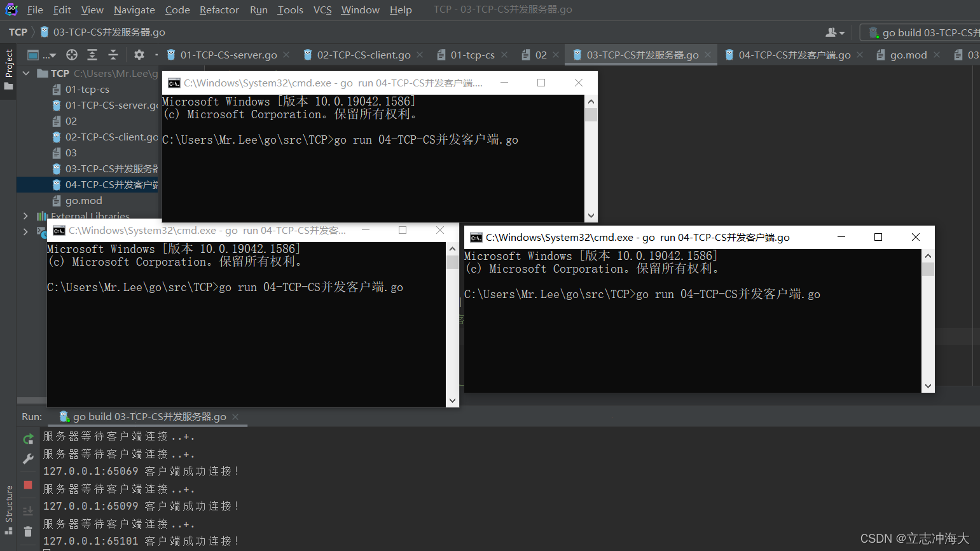Stop the running server process
The height and width of the screenshot is (551, 980).
point(28,485)
